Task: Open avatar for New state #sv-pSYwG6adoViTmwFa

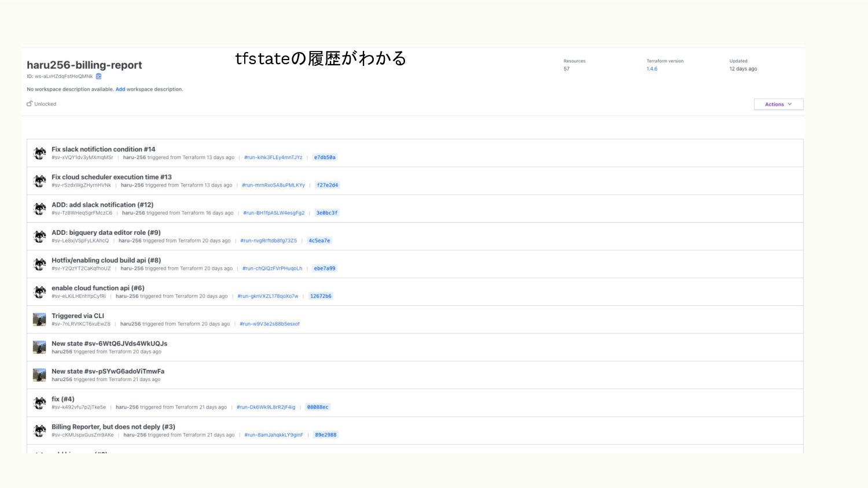Action: [x=39, y=375]
